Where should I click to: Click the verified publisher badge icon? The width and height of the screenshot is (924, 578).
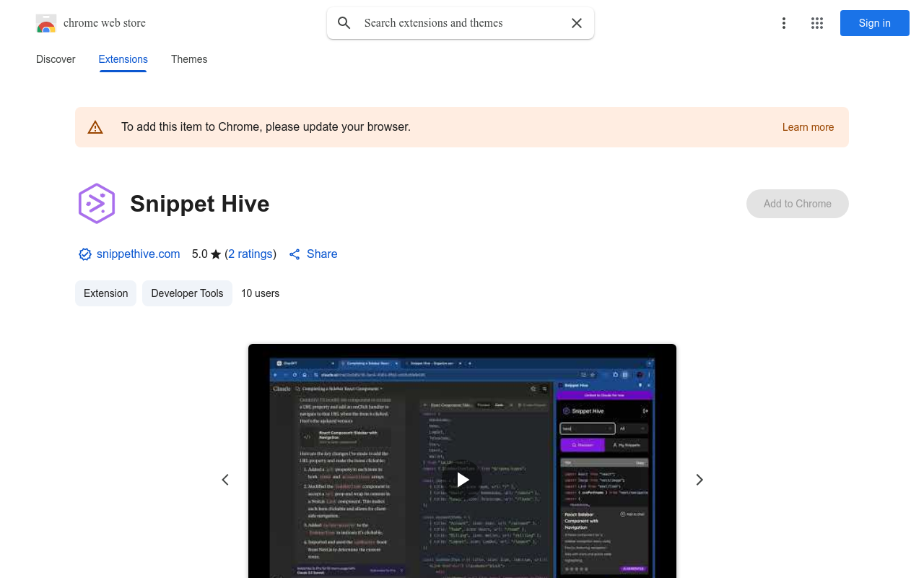coord(85,254)
